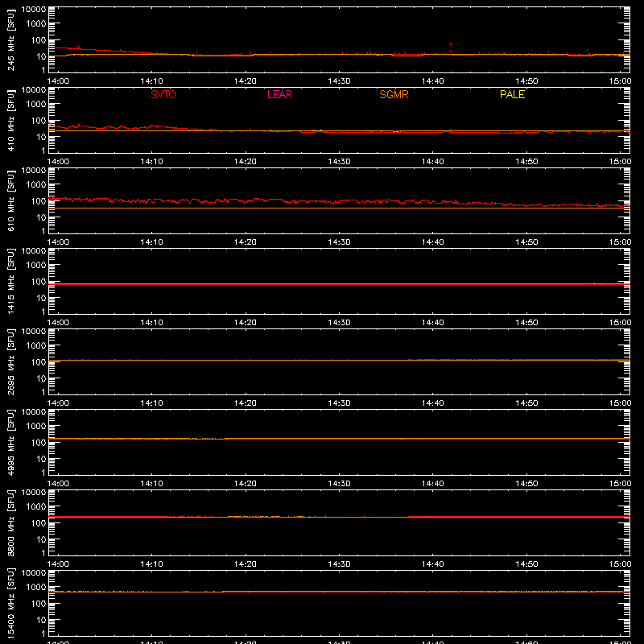Click the 100 y-axis value on 4995 MHz plot
The height and width of the screenshot is (644, 644).
(39, 443)
